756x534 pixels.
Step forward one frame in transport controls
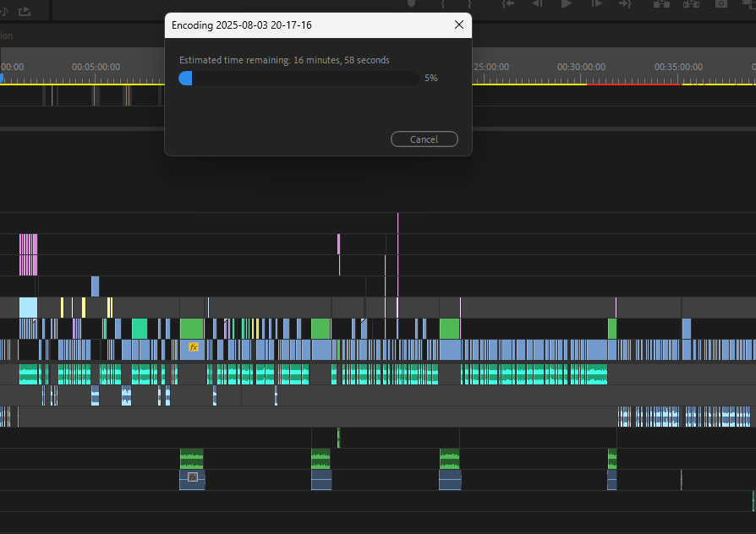pyautogui.click(x=596, y=4)
